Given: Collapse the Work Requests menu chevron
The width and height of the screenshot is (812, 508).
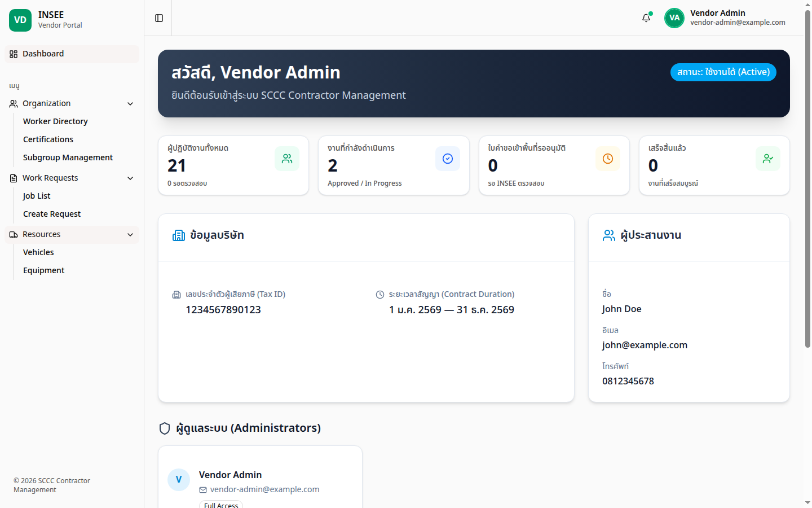Looking at the screenshot, I should pos(130,178).
